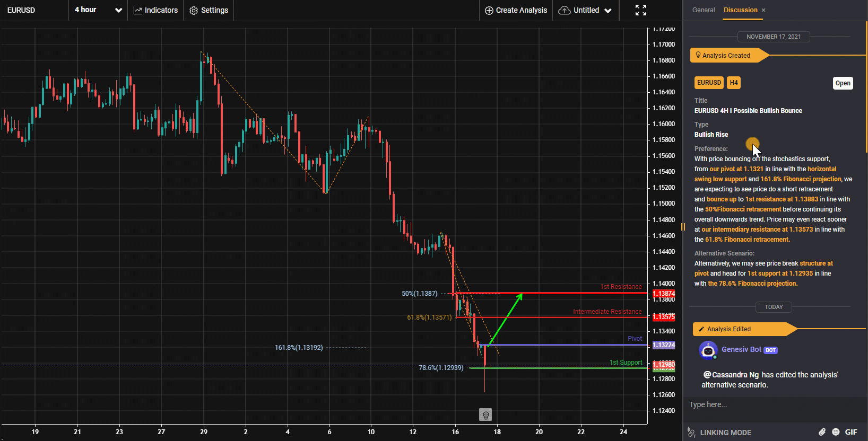
Task: Expand the Untitled layout dropdown
Action: click(x=586, y=10)
